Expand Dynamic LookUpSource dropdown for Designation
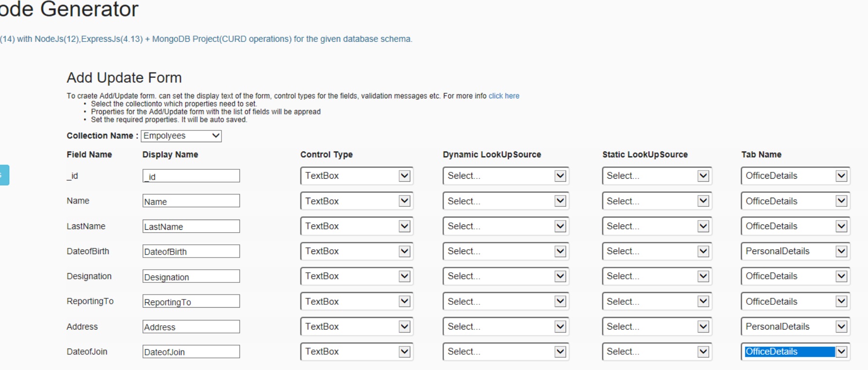 tap(505, 277)
